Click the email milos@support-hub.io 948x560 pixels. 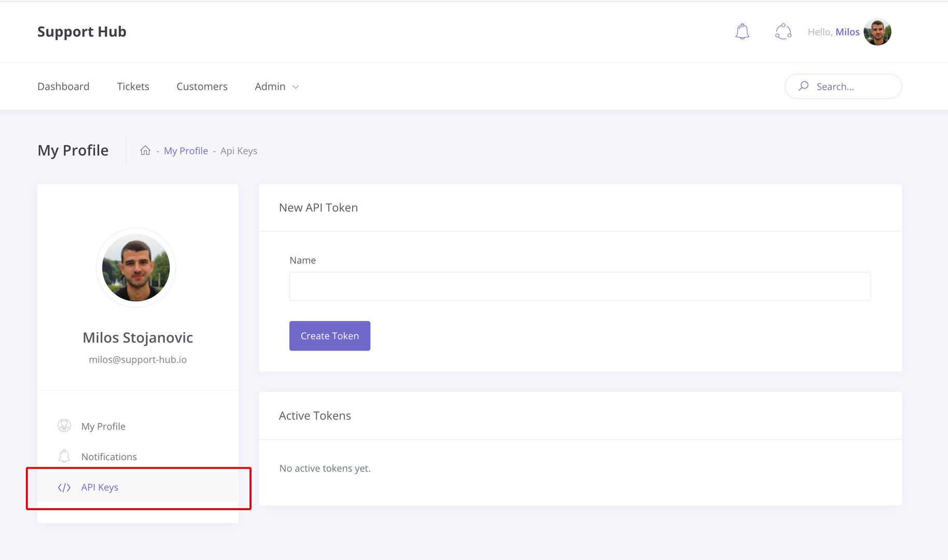(x=137, y=359)
